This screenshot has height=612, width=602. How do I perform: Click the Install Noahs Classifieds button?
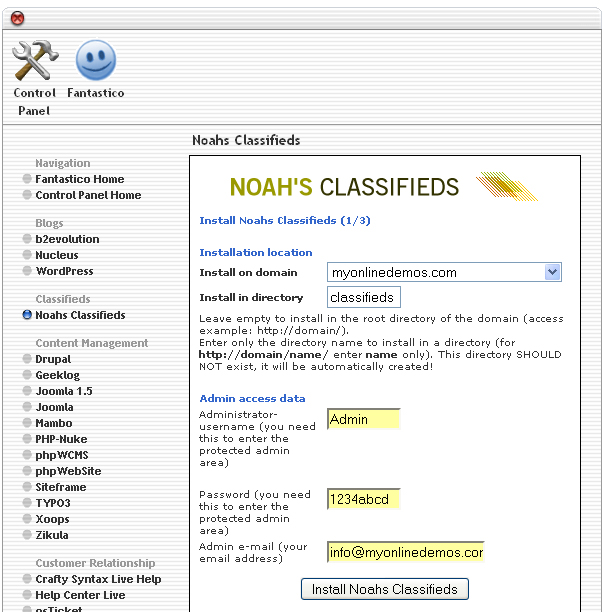pos(385,589)
